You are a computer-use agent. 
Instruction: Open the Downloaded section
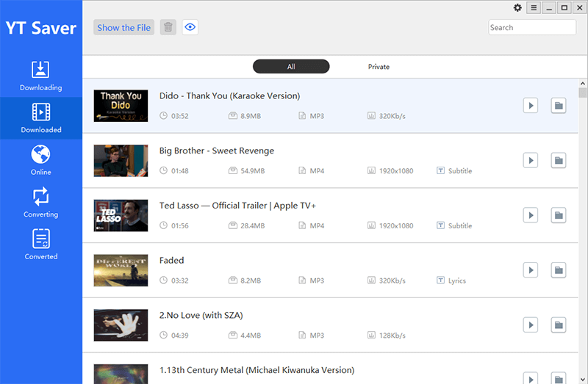(x=41, y=118)
